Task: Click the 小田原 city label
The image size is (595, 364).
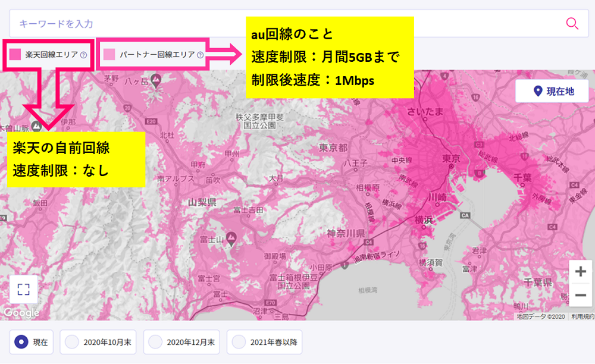Action: click(321, 268)
